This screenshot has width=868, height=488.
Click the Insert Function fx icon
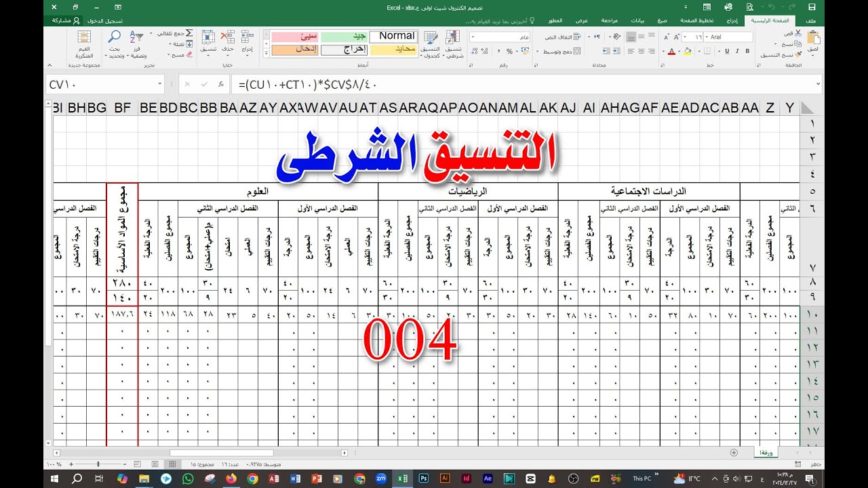[221, 85]
